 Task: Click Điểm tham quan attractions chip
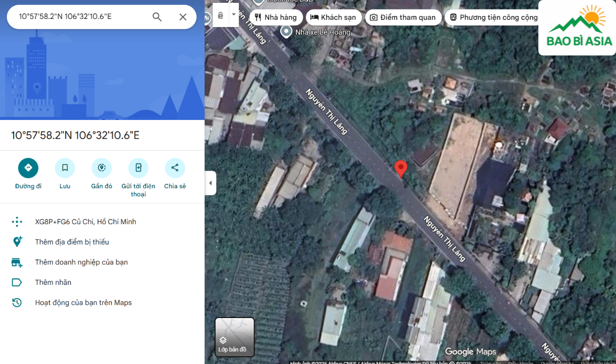[403, 18]
